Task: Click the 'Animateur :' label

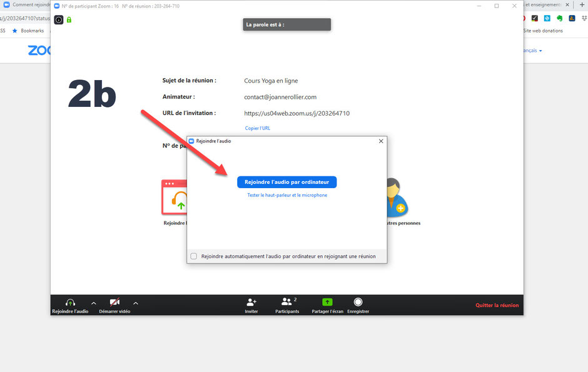Action: pyautogui.click(x=179, y=97)
